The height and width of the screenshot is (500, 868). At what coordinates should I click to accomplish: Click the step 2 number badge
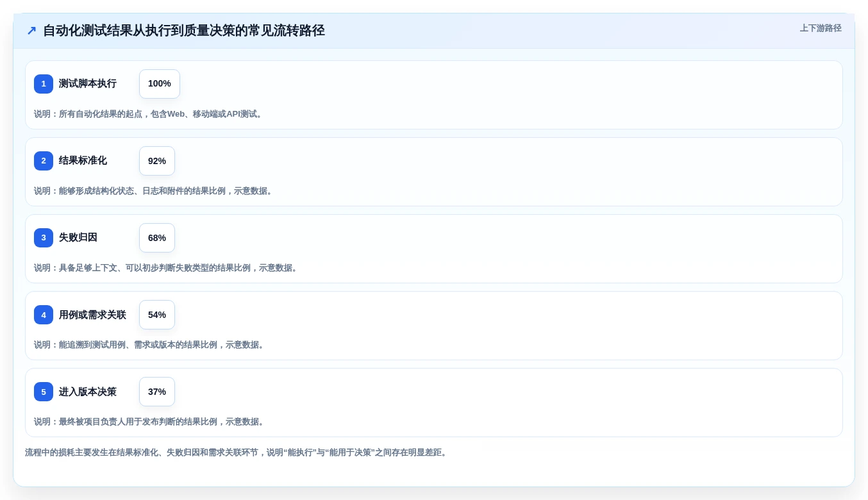coord(44,161)
